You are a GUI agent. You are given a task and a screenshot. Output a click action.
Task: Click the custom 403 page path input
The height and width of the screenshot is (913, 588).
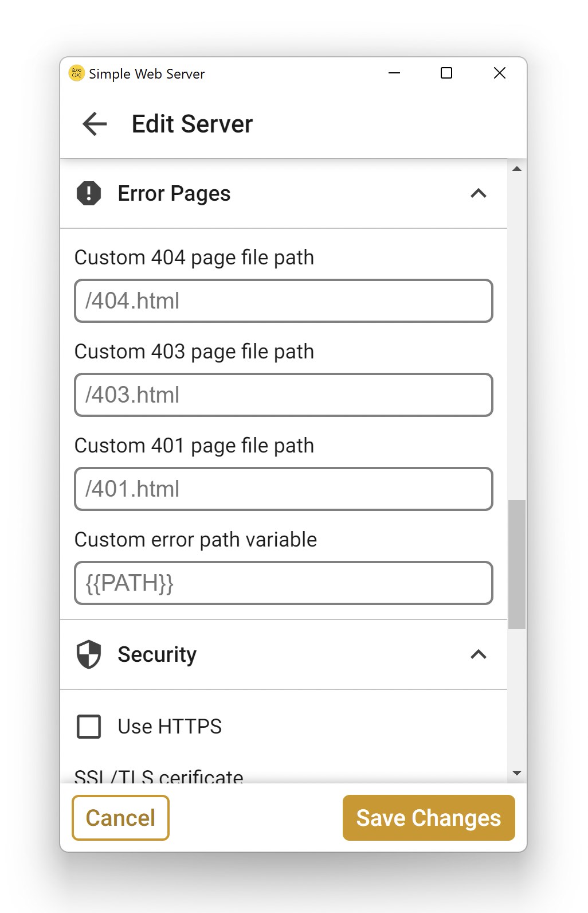(283, 395)
